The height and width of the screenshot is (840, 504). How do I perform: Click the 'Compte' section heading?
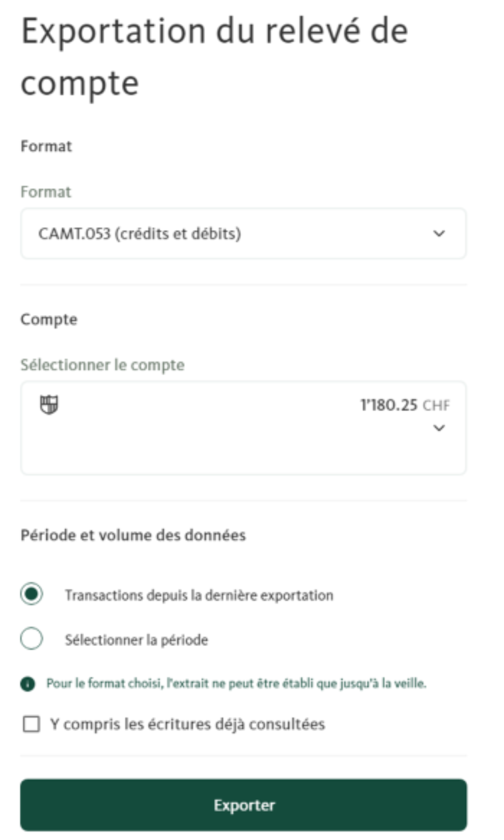49,319
